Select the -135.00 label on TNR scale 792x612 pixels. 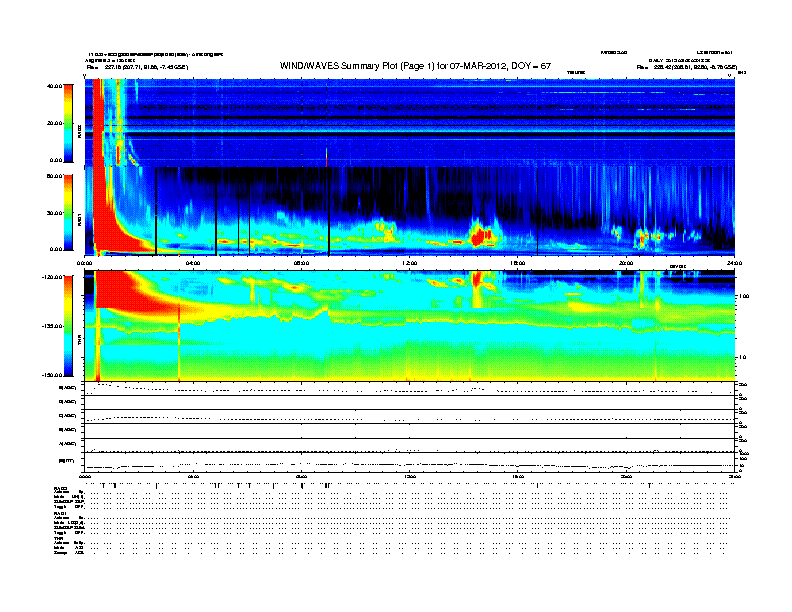coord(53,326)
